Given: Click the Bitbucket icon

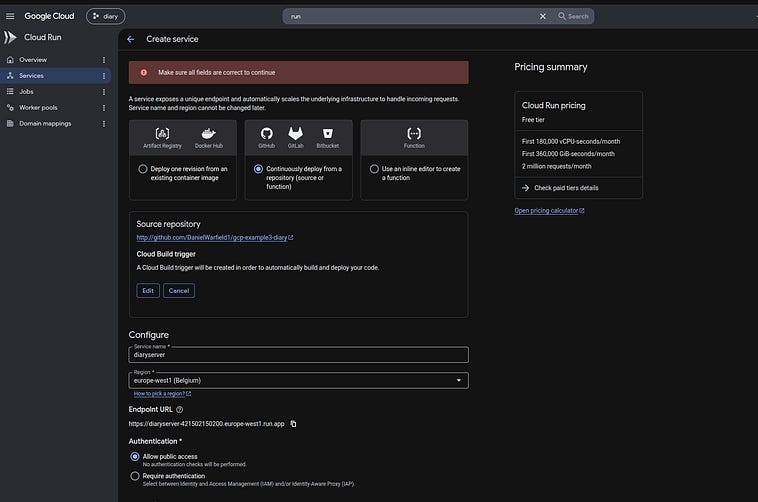Looking at the screenshot, I should pos(328,133).
